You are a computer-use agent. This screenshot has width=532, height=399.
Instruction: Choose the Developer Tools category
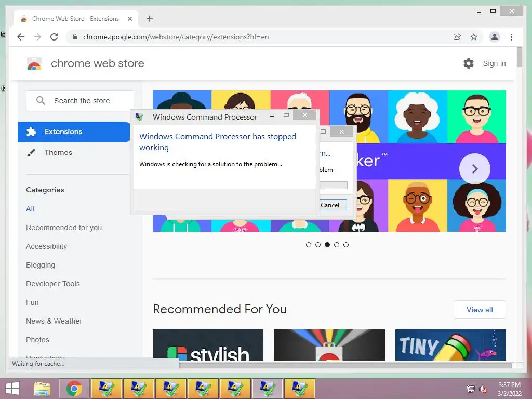pyautogui.click(x=53, y=284)
